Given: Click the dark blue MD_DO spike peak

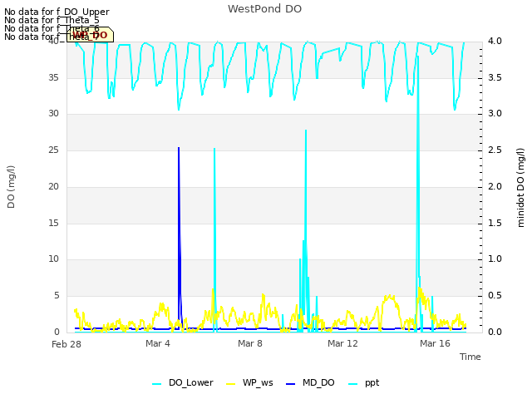Looking at the screenshot, I should tap(179, 148).
